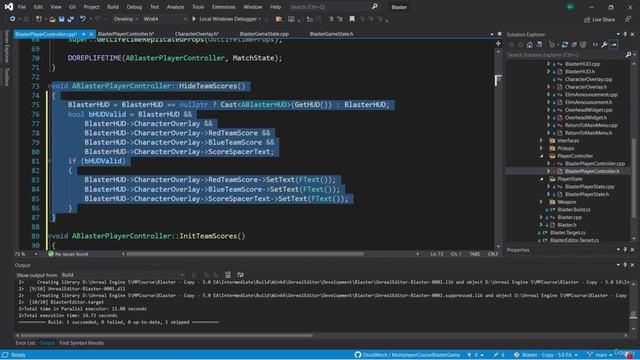Switch to CharacterOverlay.h tab
640x360 pixels.
point(197,34)
